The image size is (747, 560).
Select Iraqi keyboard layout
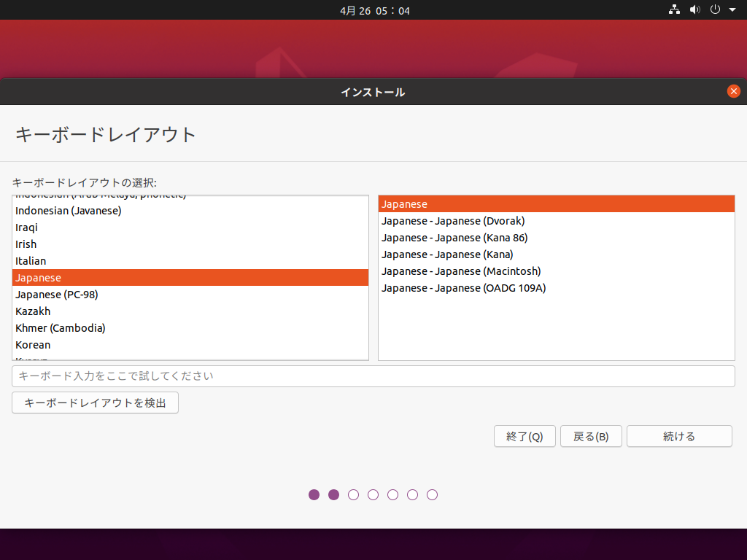click(x=190, y=227)
